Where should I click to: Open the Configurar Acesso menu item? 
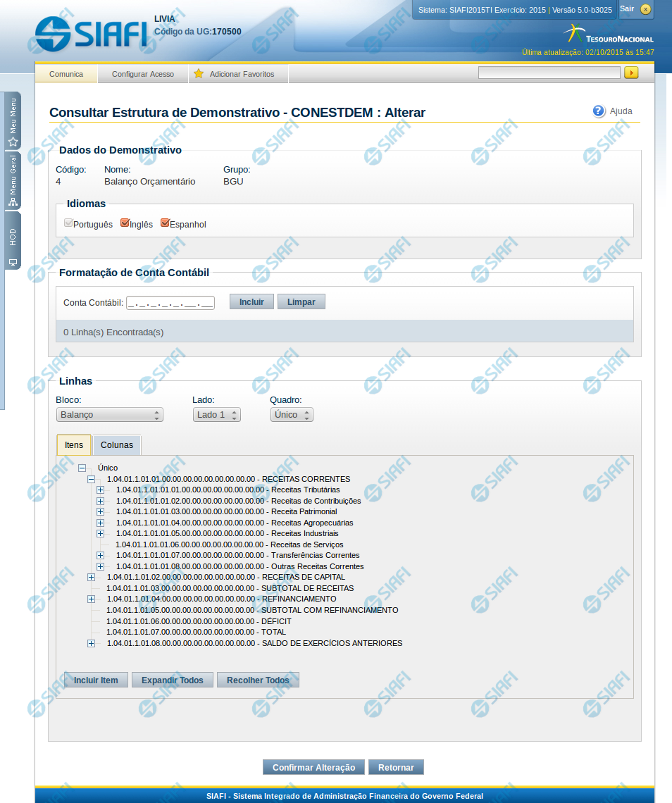(x=143, y=74)
